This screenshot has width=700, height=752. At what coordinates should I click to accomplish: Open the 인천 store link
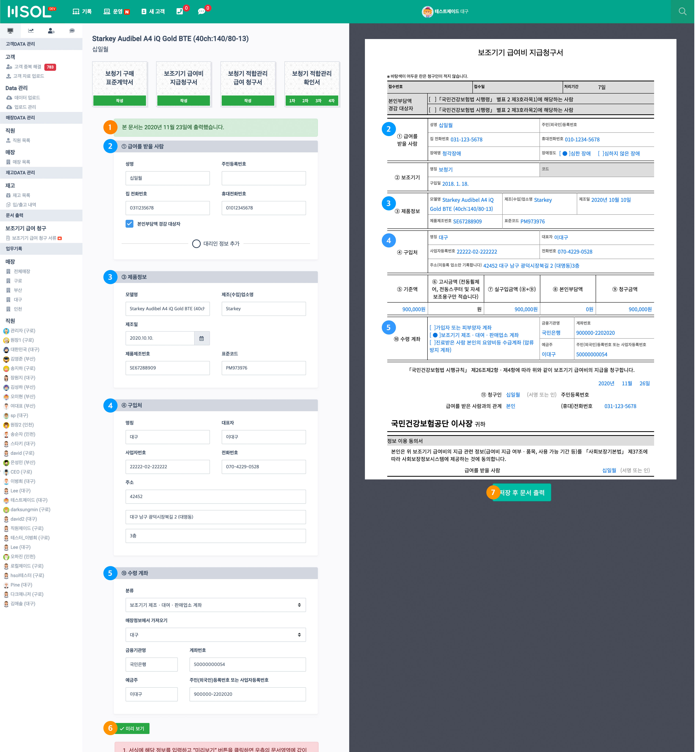click(18, 309)
